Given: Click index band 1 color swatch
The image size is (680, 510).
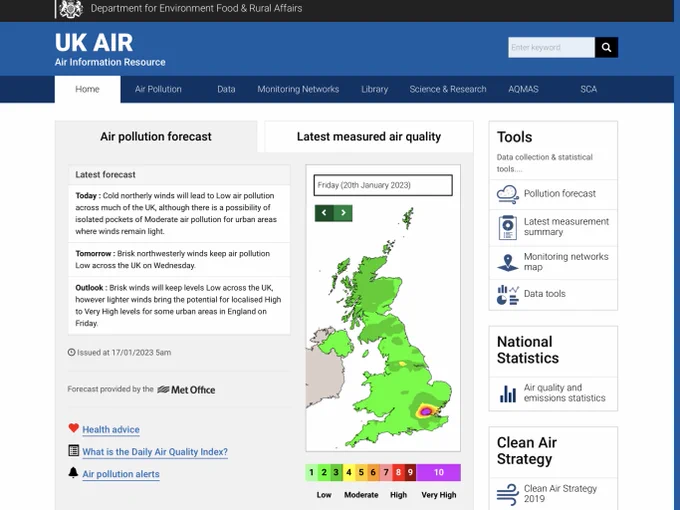Looking at the screenshot, I should (311, 472).
